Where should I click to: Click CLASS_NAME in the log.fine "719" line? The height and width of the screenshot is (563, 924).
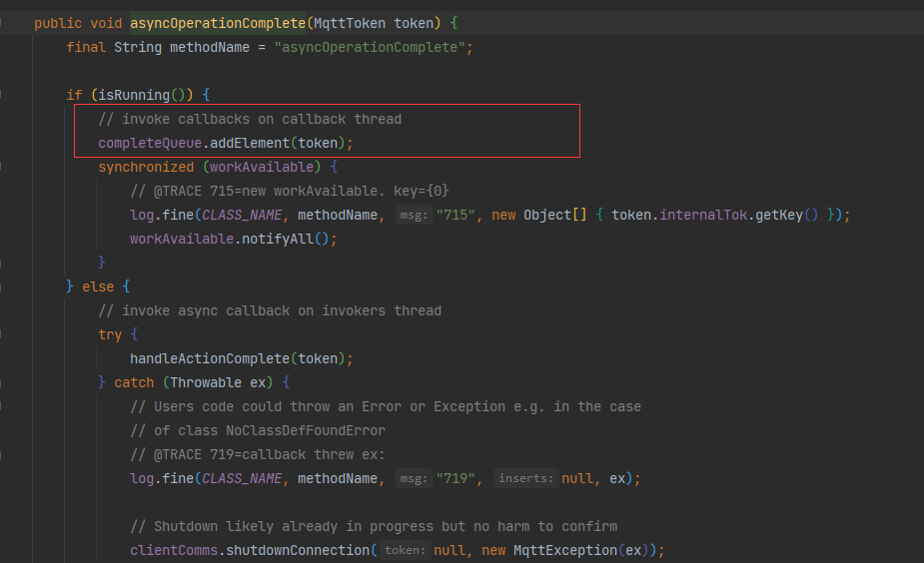[x=242, y=479]
